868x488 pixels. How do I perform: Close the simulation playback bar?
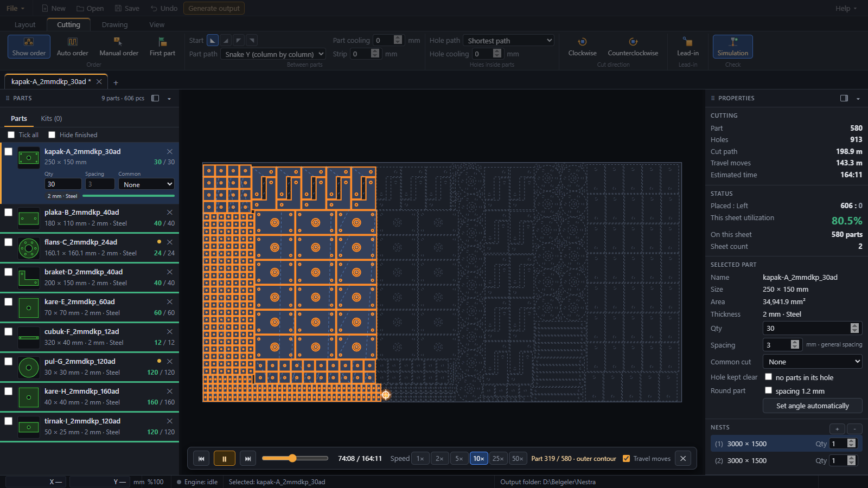tap(683, 459)
